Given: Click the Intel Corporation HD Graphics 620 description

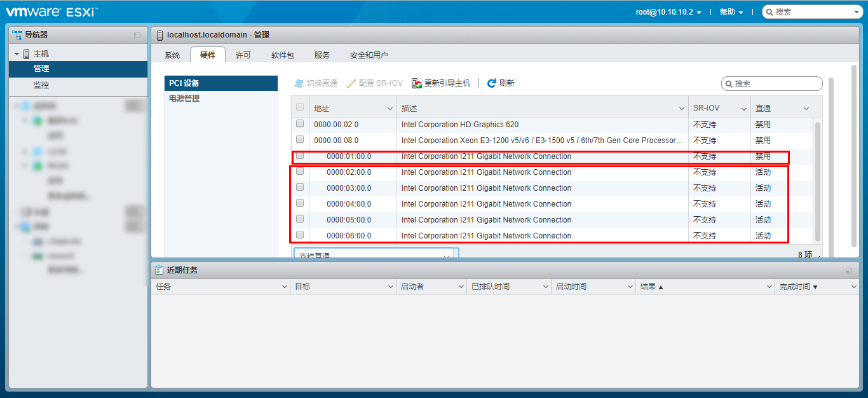Looking at the screenshot, I should tap(460, 125).
